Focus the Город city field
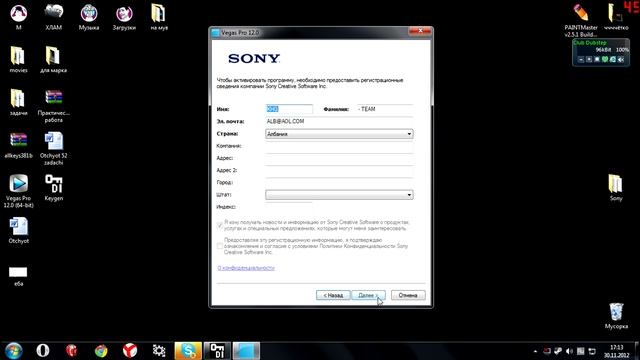Screen dimensions: 640x360 [x=339, y=182]
